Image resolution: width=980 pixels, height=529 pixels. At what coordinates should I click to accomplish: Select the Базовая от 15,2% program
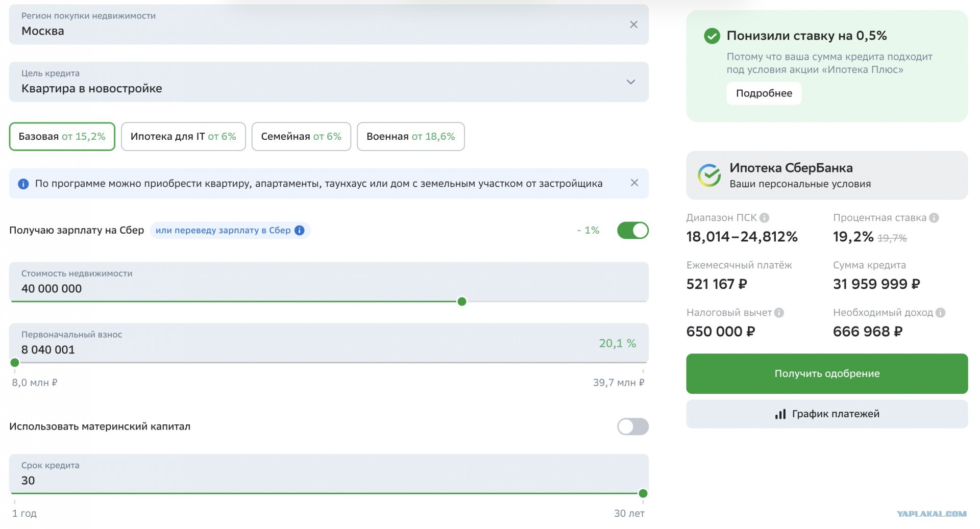pos(62,137)
